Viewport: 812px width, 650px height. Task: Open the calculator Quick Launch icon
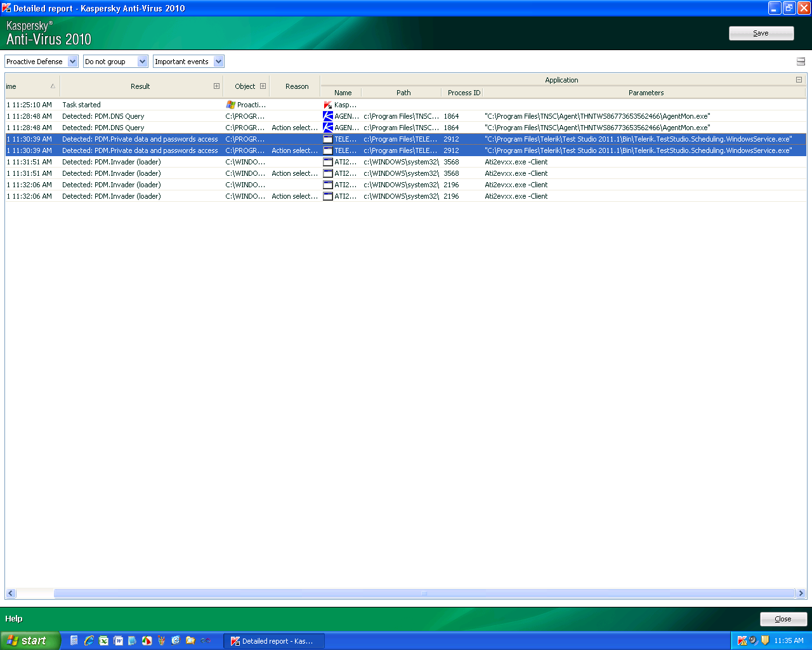coord(74,640)
